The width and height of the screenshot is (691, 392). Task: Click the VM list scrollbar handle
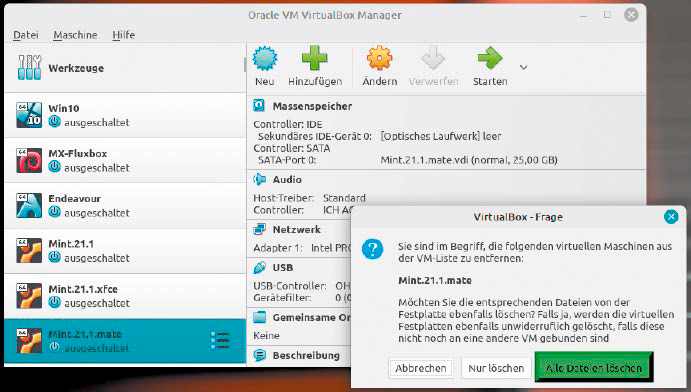pyautogui.click(x=244, y=64)
